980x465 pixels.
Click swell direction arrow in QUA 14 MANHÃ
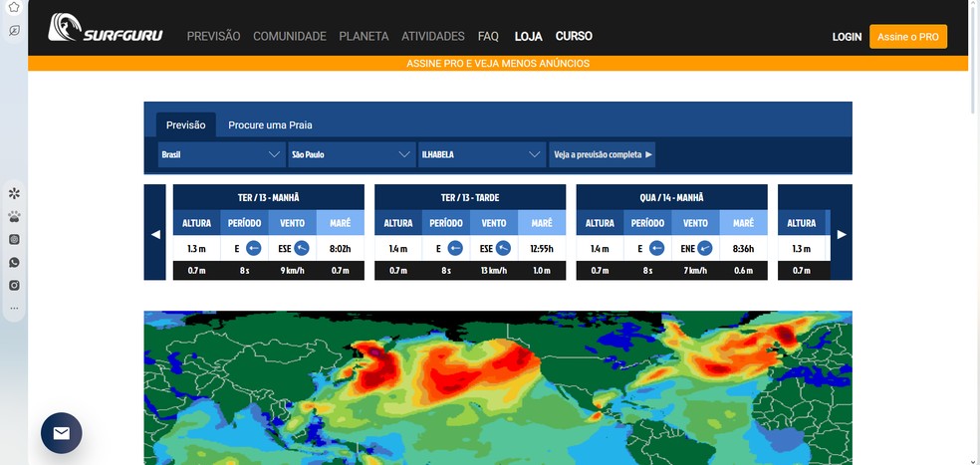pyautogui.click(x=656, y=248)
